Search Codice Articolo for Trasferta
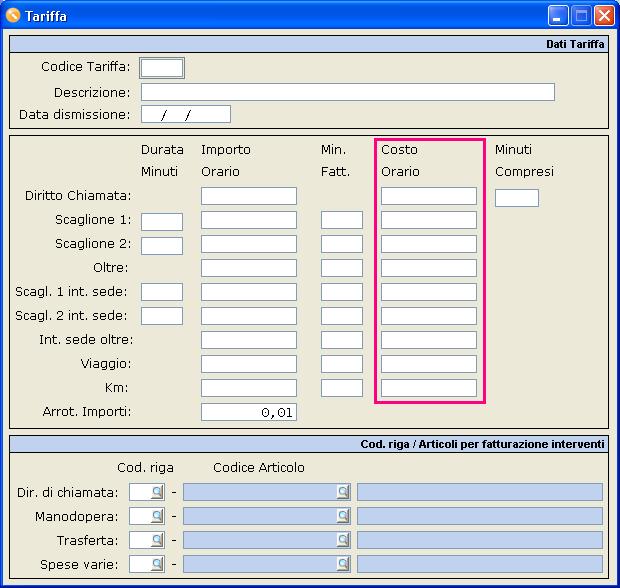This screenshot has width=620, height=588. [343, 540]
